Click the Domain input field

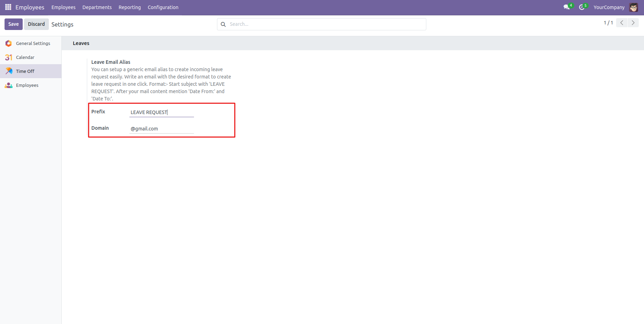tap(161, 129)
